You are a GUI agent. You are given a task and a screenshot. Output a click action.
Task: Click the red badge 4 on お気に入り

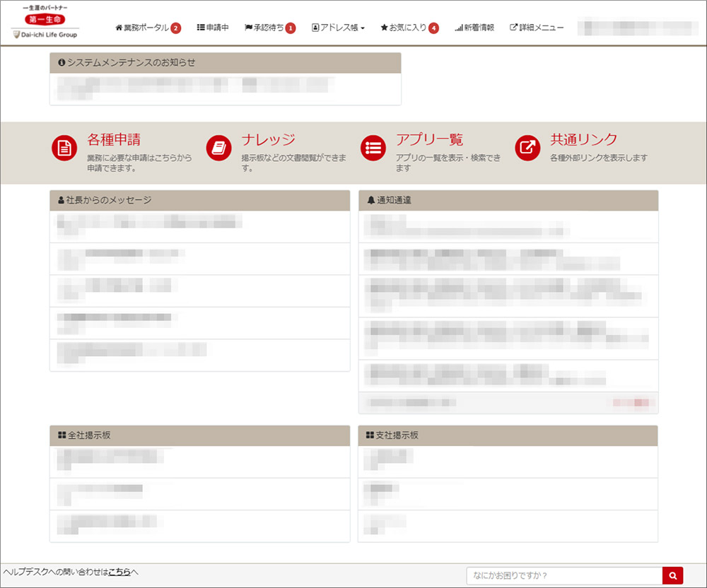coord(433,28)
